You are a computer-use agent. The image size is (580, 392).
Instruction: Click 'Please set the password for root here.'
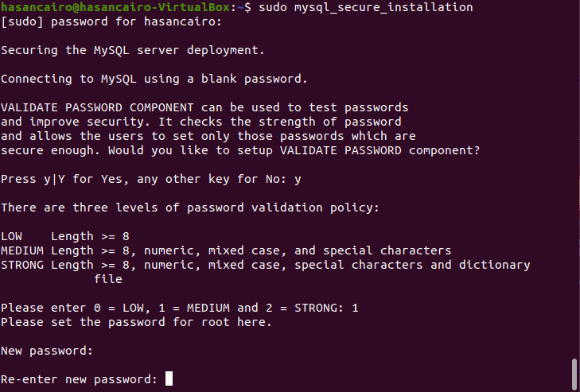137,323
